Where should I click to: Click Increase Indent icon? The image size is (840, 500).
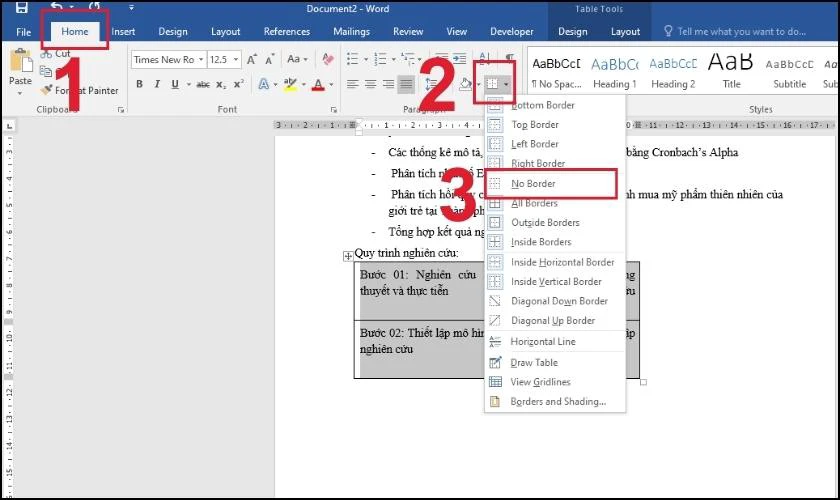click(460, 59)
